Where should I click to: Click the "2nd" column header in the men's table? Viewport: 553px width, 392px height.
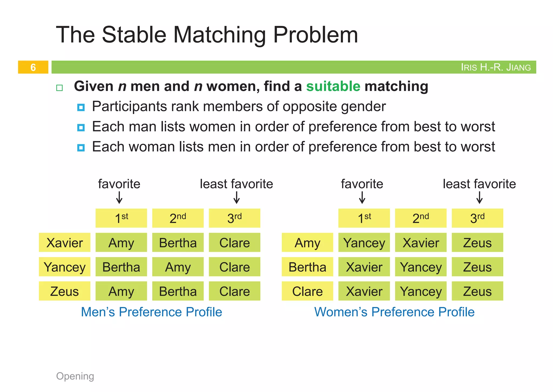(x=178, y=218)
